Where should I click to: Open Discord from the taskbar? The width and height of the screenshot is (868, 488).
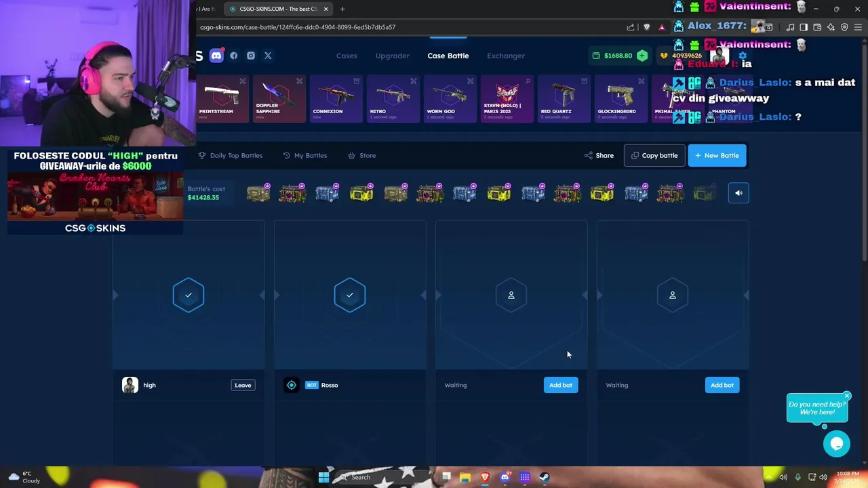pos(505,477)
